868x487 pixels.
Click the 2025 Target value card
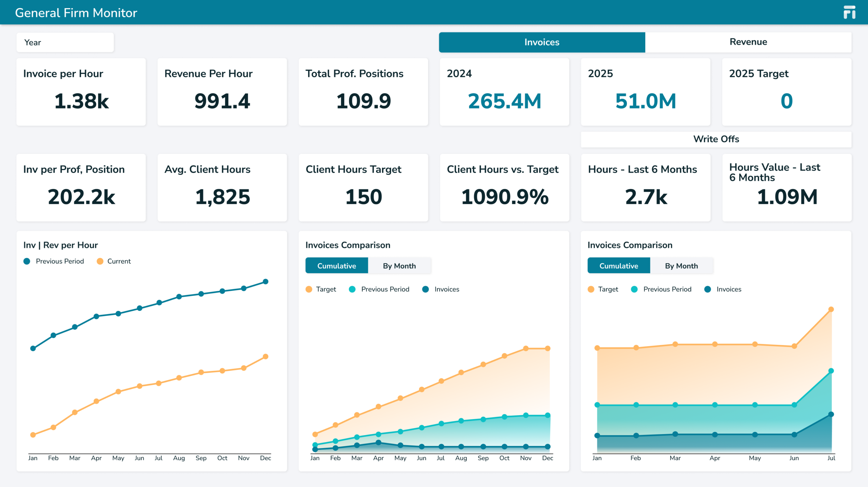tap(787, 92)
